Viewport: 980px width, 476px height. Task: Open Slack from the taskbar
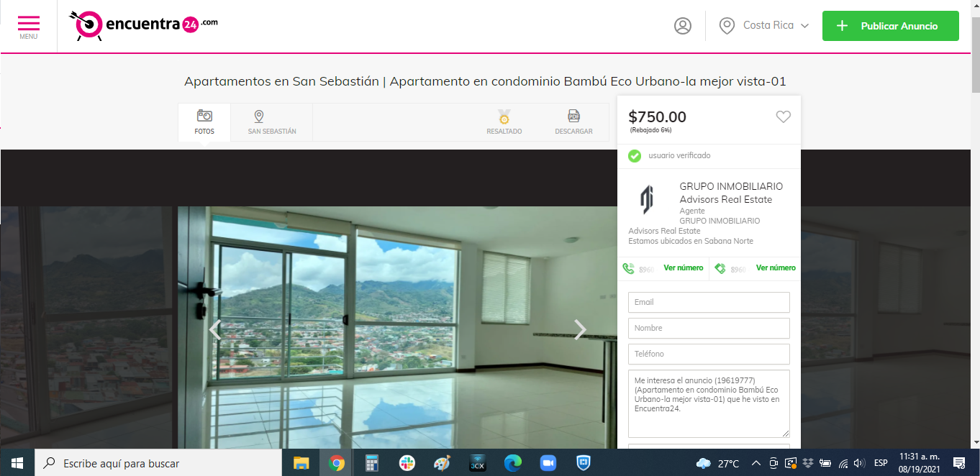(x=407, y=463)
